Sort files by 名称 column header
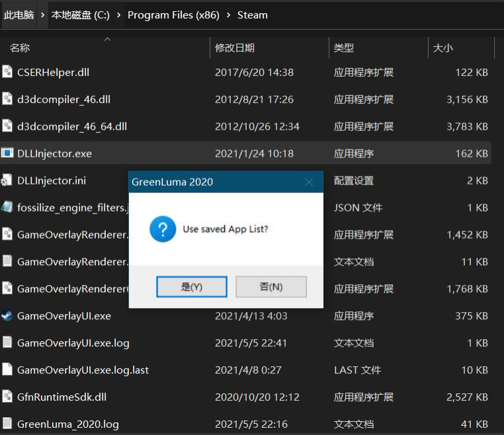Viewport: 504px width, 435px height. point(20,48)
